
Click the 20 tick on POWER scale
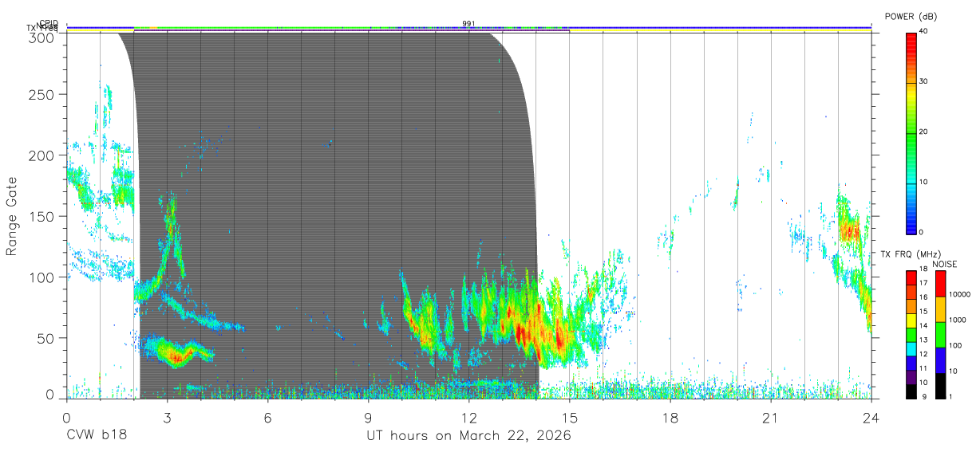coord(923,132)
